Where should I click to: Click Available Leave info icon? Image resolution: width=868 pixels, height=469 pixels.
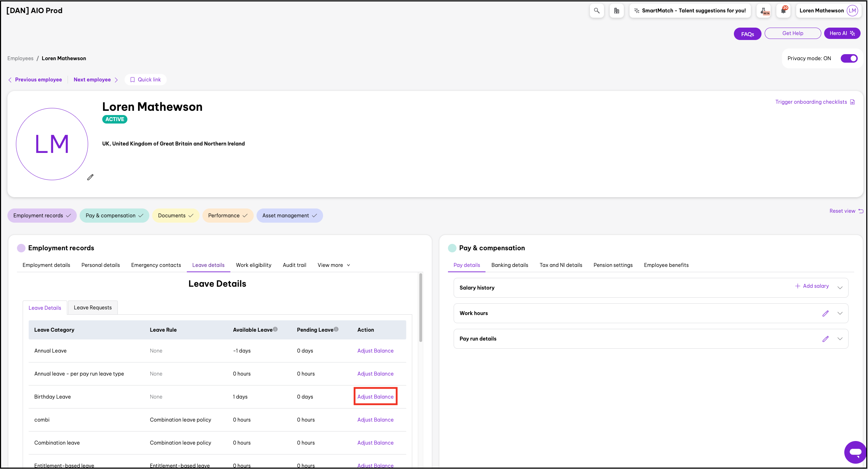[275, 329]
